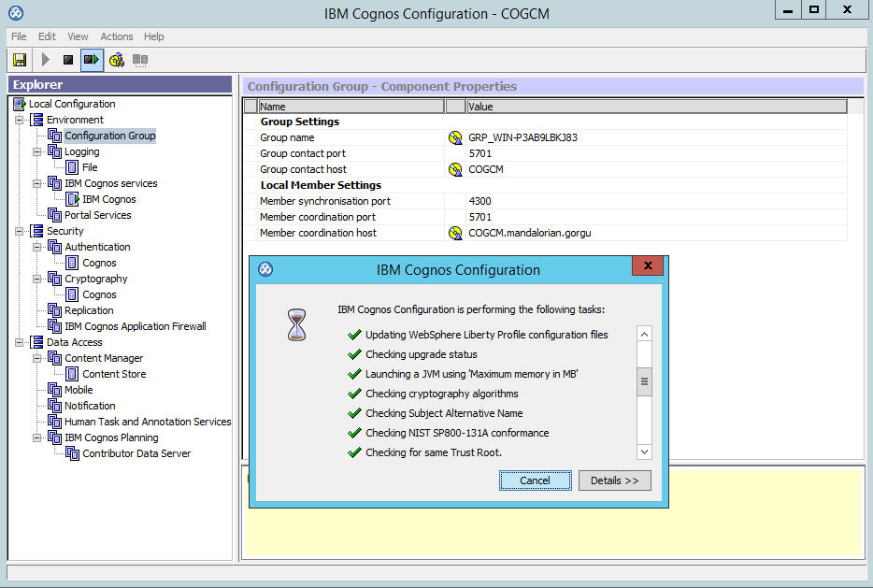Click the IBM Cognos service item icon
The width and height of the screenshot is (873, 588).
click(x=72, y=199)
